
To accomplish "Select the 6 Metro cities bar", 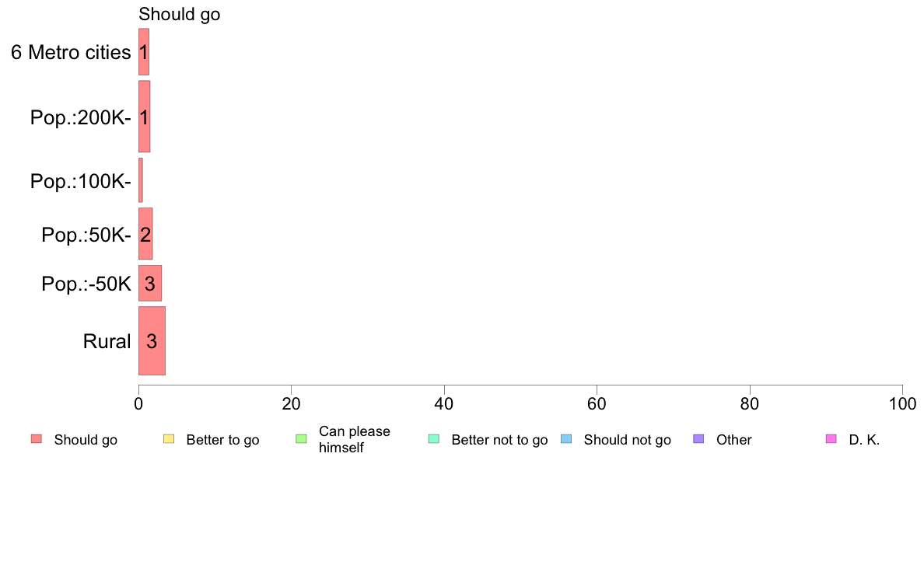I will 144,52.
